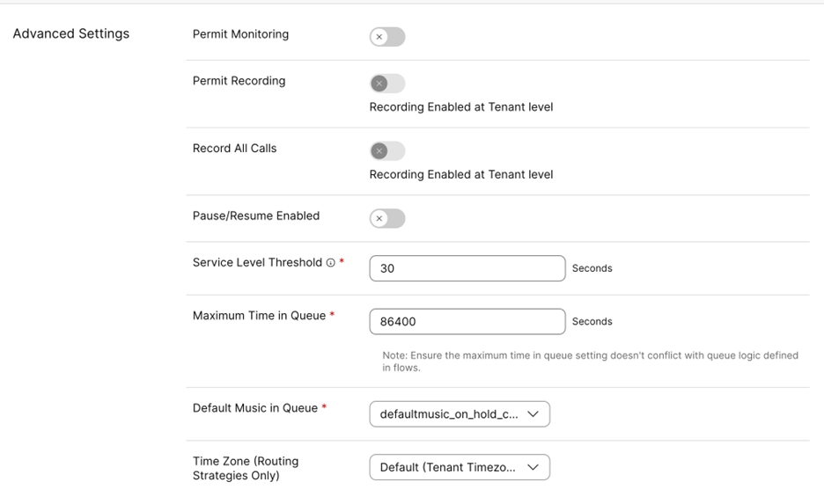Focus the Maximum Time in Queue field

point(467,321)
